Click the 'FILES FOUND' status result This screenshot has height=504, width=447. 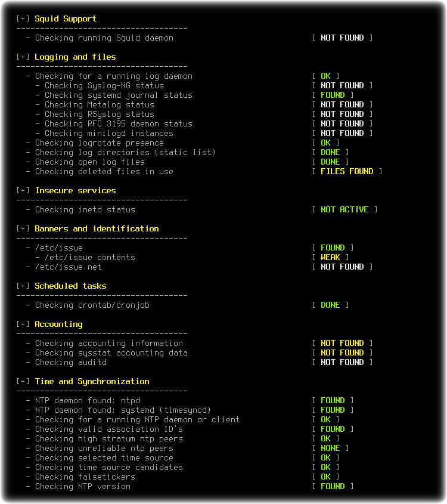coord(347,172)
